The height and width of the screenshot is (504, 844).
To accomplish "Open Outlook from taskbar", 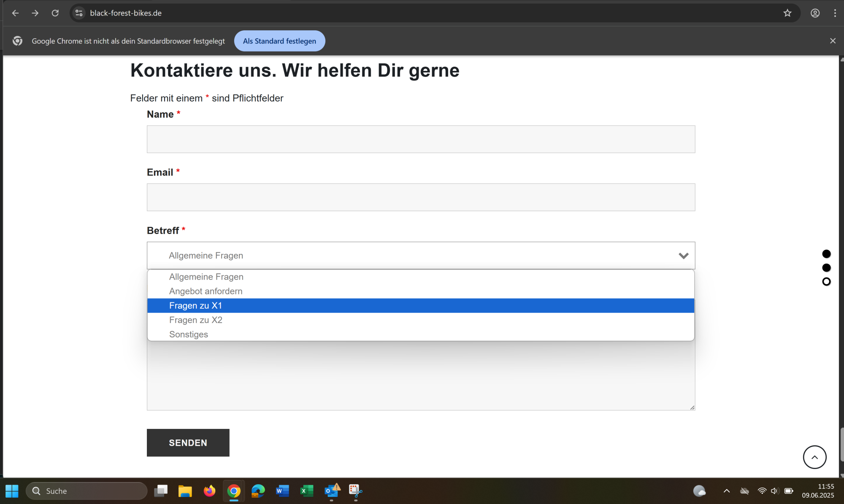I will pyautogui.click(x=331, y=491).
